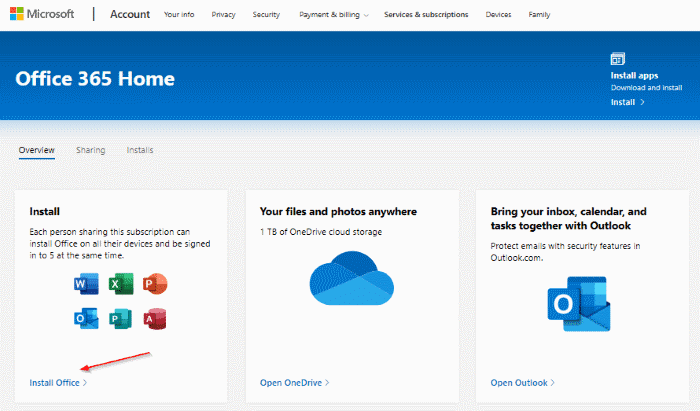Screen dimensions: 700x411
Task: Click the Open OneDrive link
Action: click(295, 383)
